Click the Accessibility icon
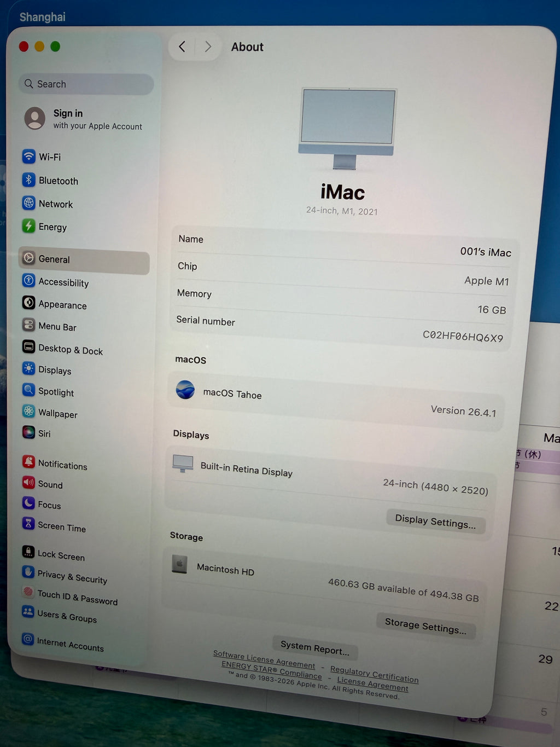The height and width of the screenshot is (747, 560). point(28,281)
